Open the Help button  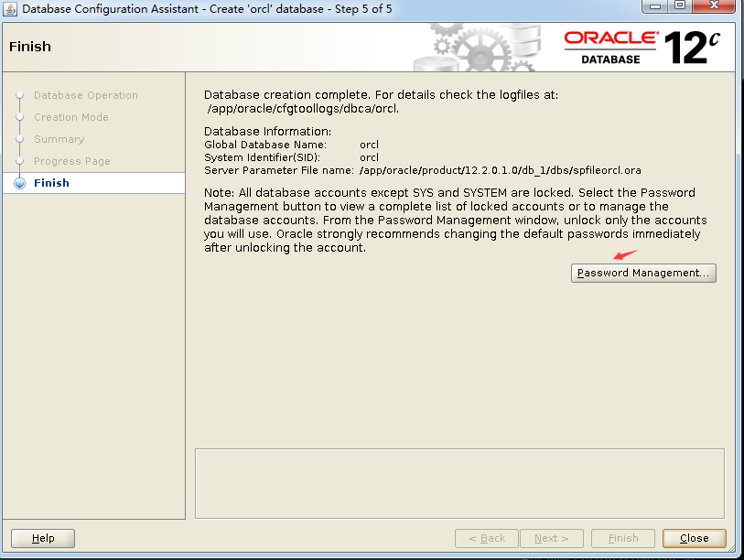click(43, 538)
